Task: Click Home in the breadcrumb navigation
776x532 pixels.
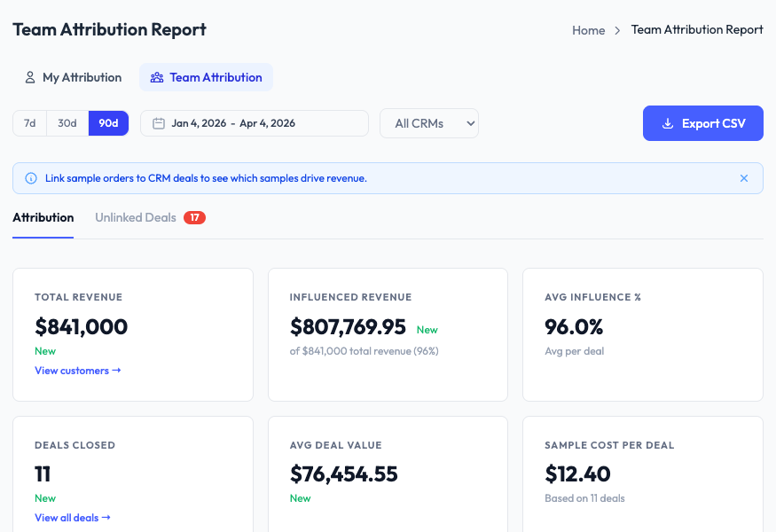Action: (x=588, y=30)
